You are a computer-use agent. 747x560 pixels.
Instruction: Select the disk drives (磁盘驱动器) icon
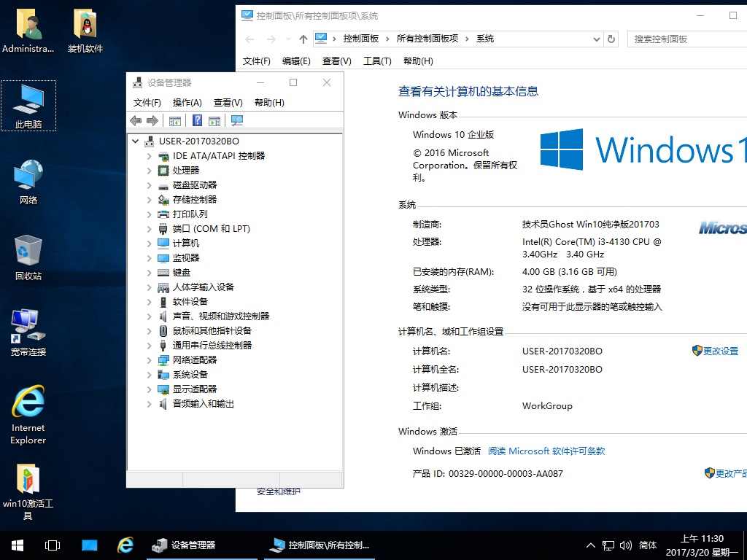click(x=163, y=185)
